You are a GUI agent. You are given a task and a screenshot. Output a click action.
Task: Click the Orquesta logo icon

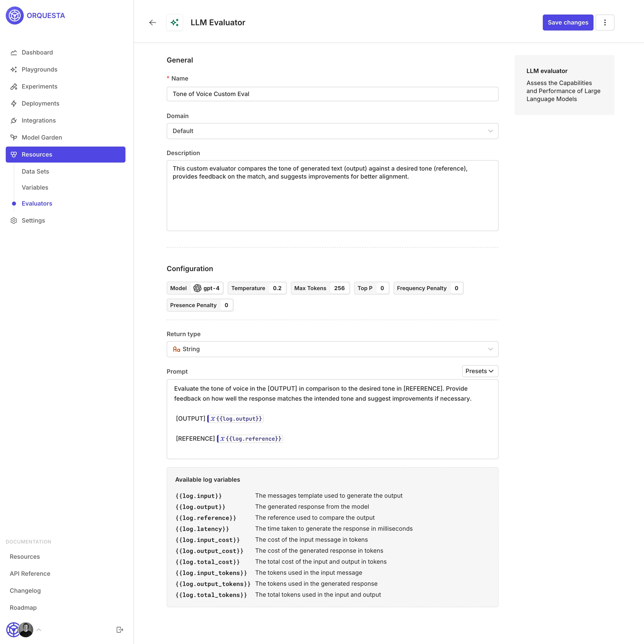coord(15,15)
